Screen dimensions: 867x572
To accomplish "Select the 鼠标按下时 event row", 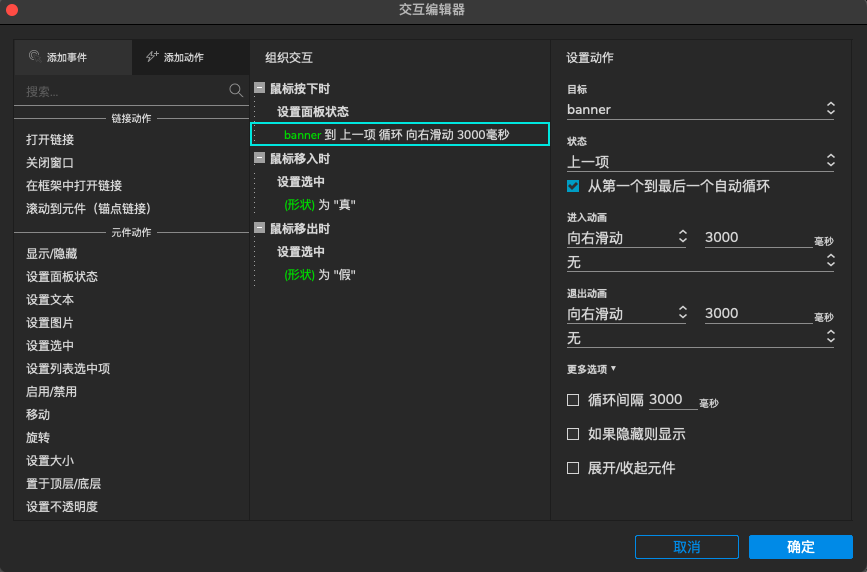I will pos(300,89).
